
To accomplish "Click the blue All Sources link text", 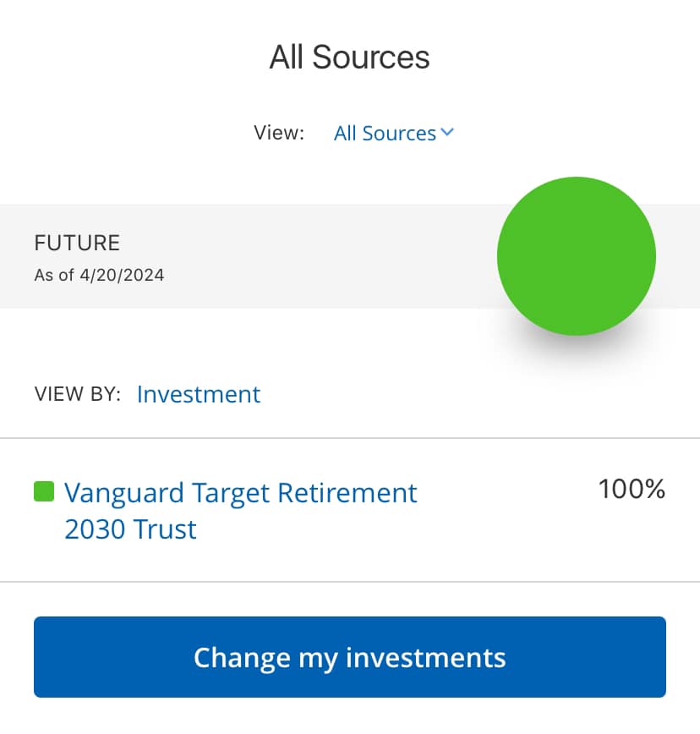I will 385,134.
